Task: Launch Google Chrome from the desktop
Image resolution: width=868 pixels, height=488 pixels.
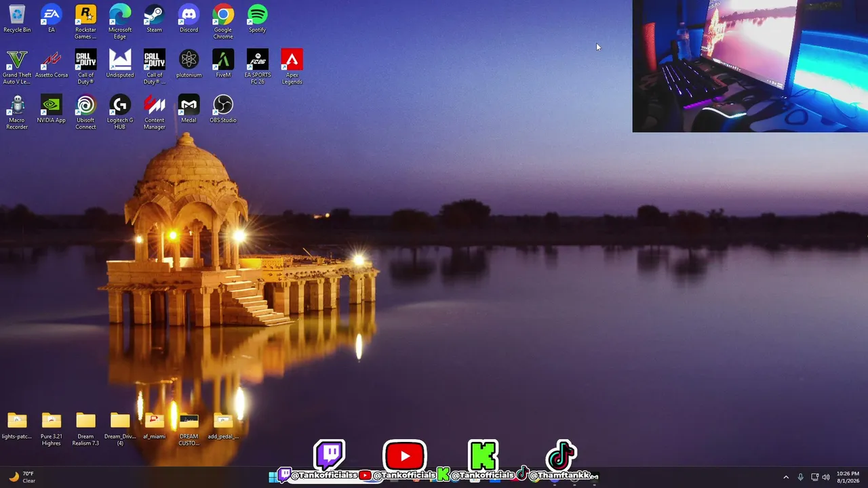Action: tap(223, 22)
